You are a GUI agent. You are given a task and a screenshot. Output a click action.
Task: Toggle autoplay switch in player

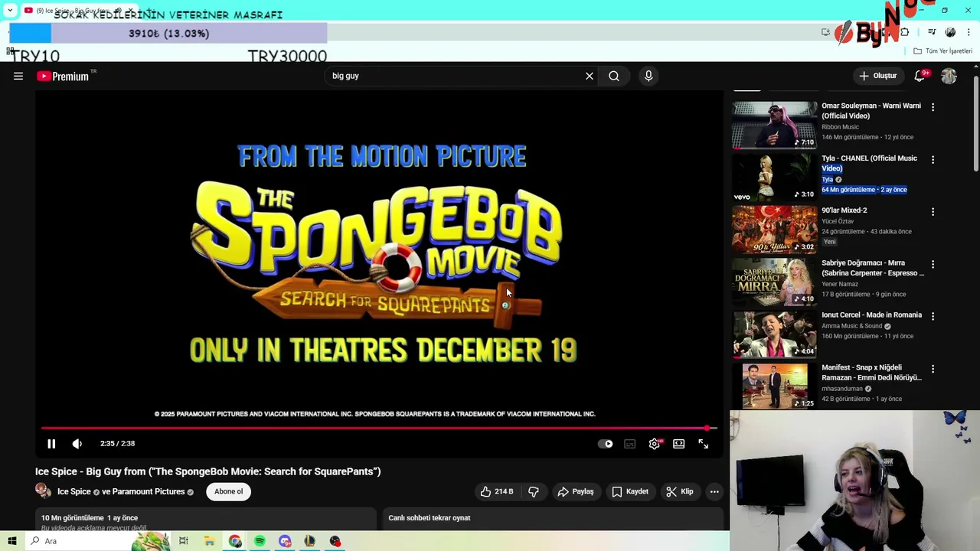[605, 444]
